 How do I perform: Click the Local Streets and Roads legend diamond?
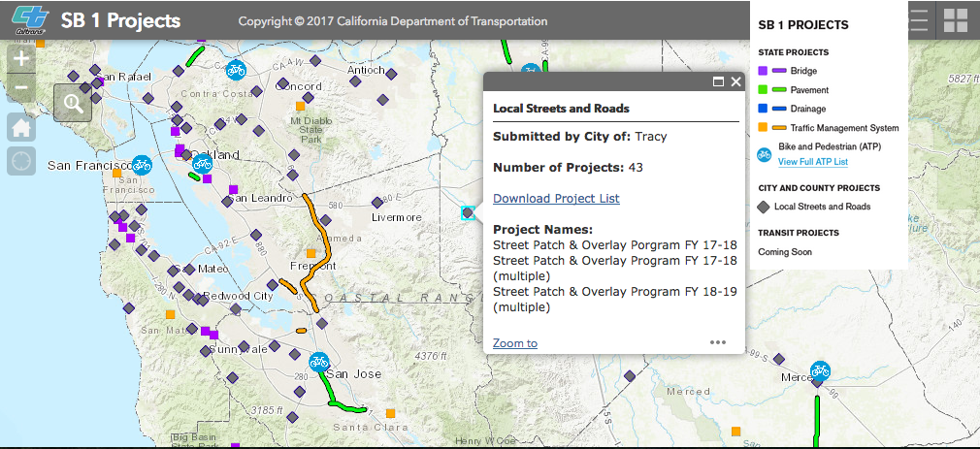click(x=763, y=207)
